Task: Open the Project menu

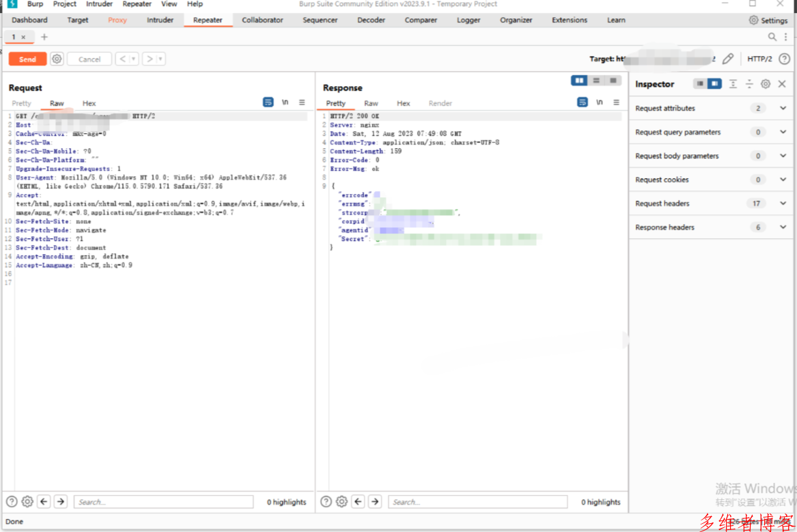Action: point(65,4)
